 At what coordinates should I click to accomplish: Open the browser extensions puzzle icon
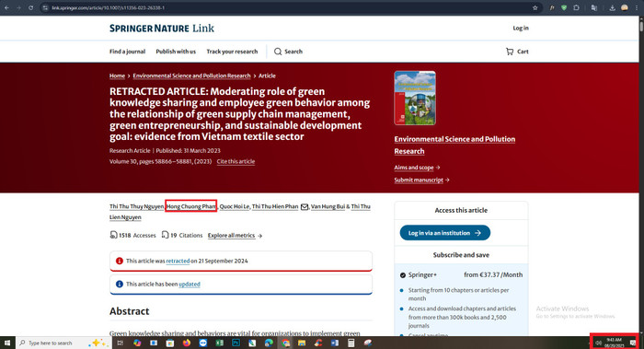point(576,7)
